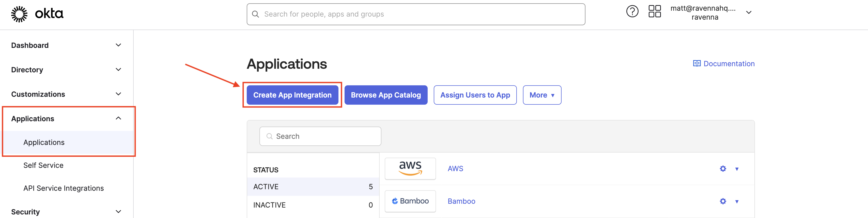This screenshot has height=218, width=868.
Task: Select Dashboard in the sidebar
Action: click(x=30, y=45)
